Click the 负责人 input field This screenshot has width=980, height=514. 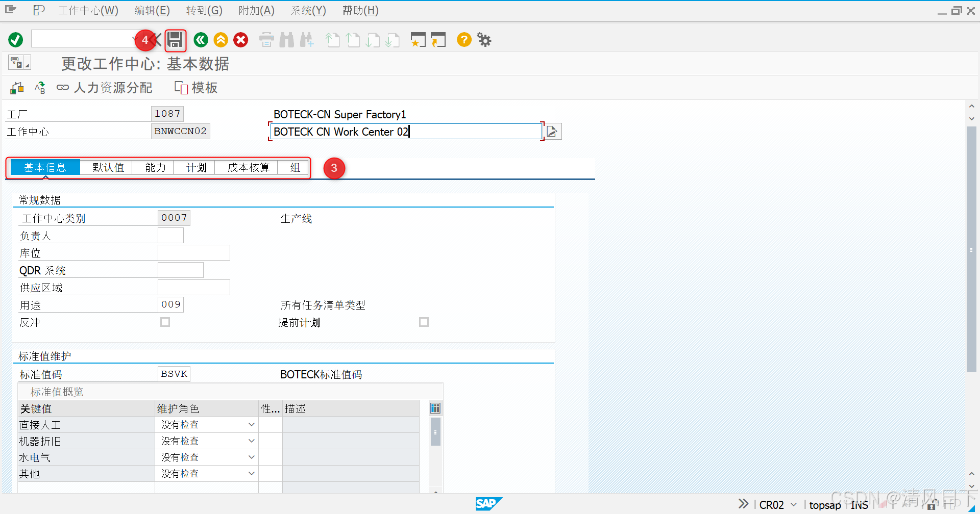coord(170,236)
